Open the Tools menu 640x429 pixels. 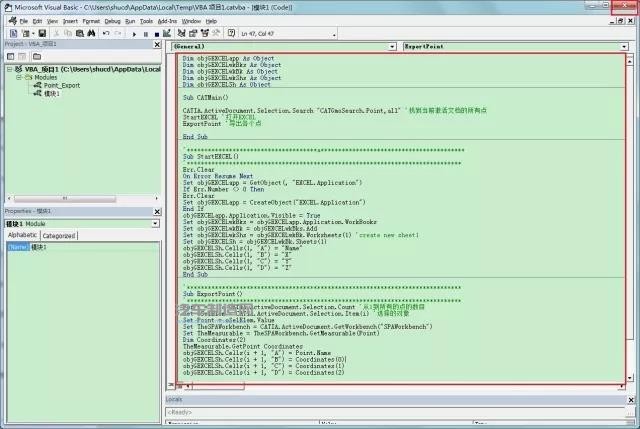[146, 21]
